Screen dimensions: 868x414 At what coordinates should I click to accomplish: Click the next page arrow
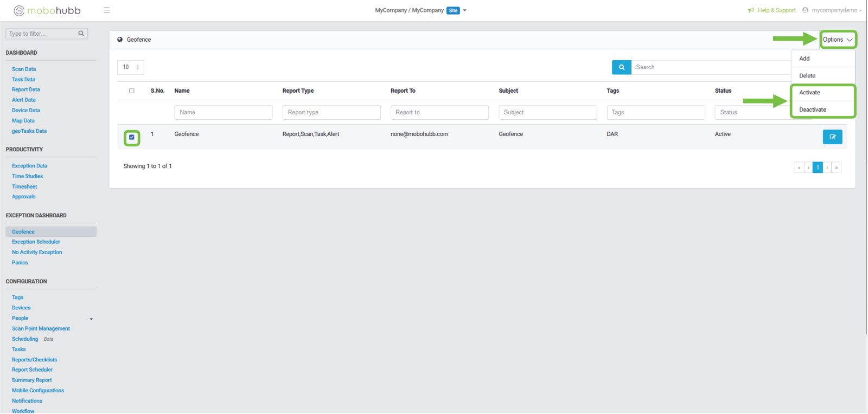coord(827,167)
